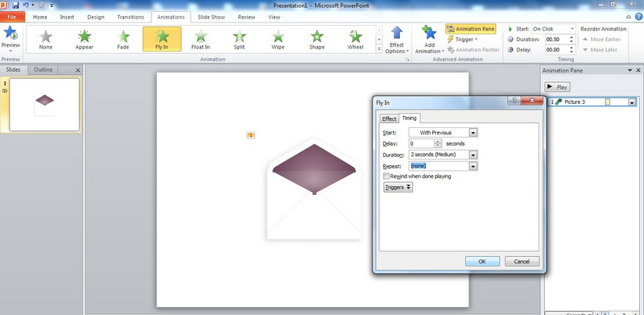This screenshot has height=315, width=644.
Task: Switch to the Transitions ribbon tab
Action: coord(130,17)
